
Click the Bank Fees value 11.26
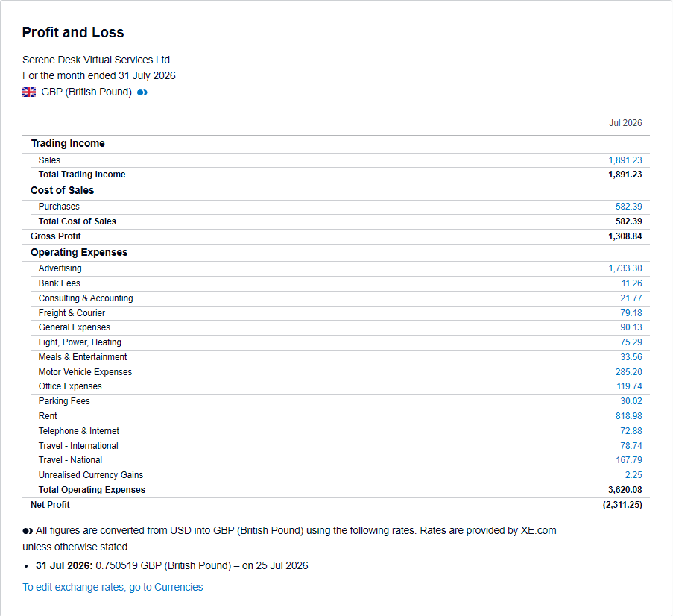(631, 283)
